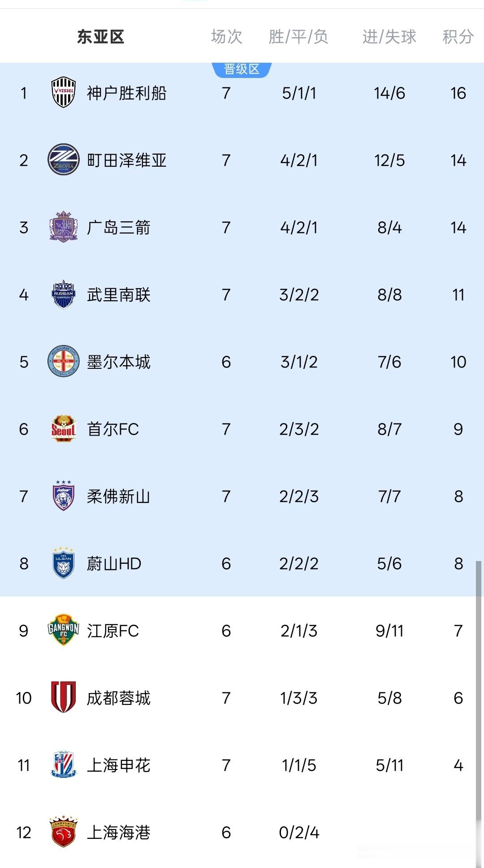The width and height of the screenshot is (484, 868).
Task: Click team name 上海申花
Action: (119, 765)
